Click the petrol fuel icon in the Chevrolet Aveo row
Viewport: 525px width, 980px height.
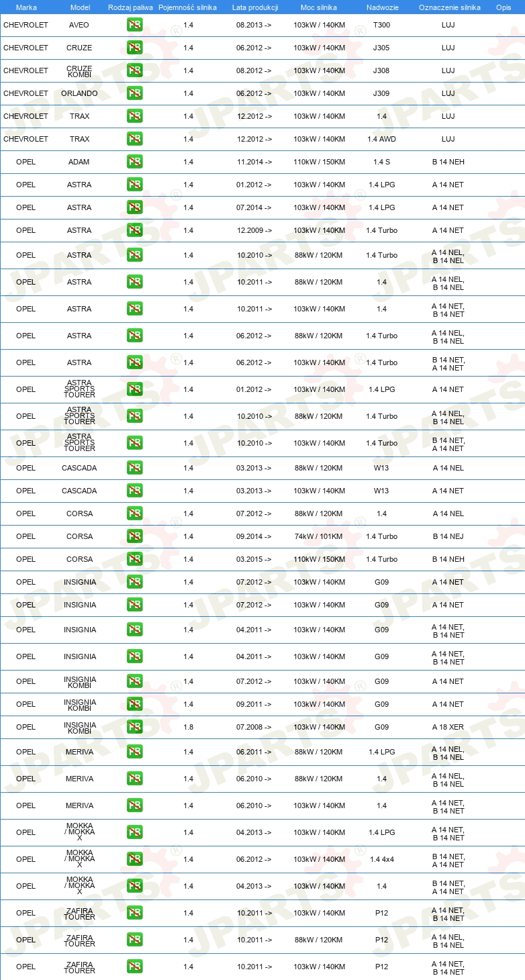pyautogui.click(x=134, y=26)
